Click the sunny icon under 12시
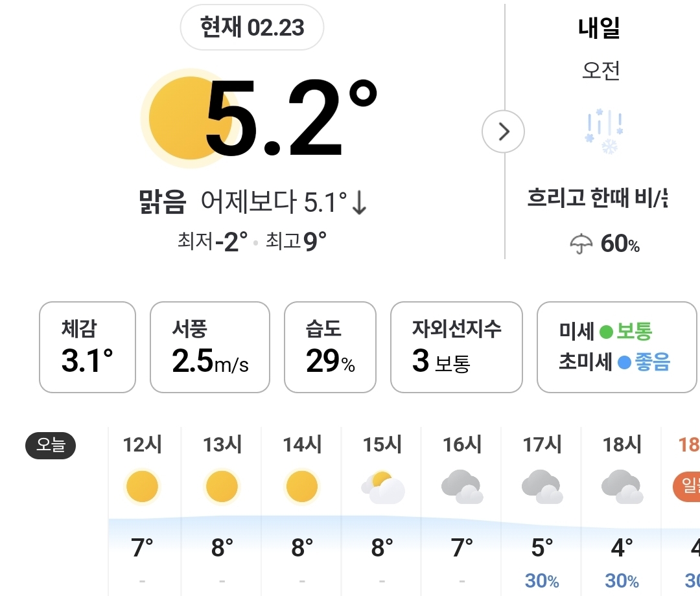700x596 pixels. pos(143,487)
